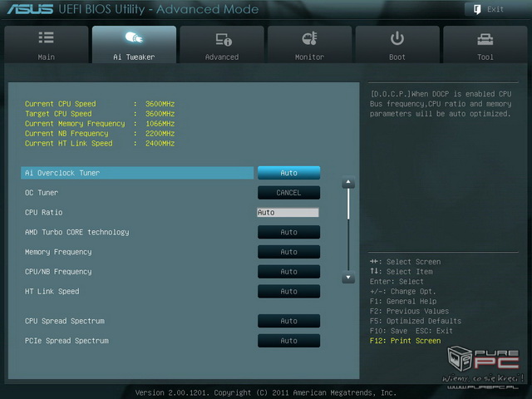Screen dimensions: 532x399
Task: Switch to the Ai Tweaker tab label
Action: click(x=134, y=57)
